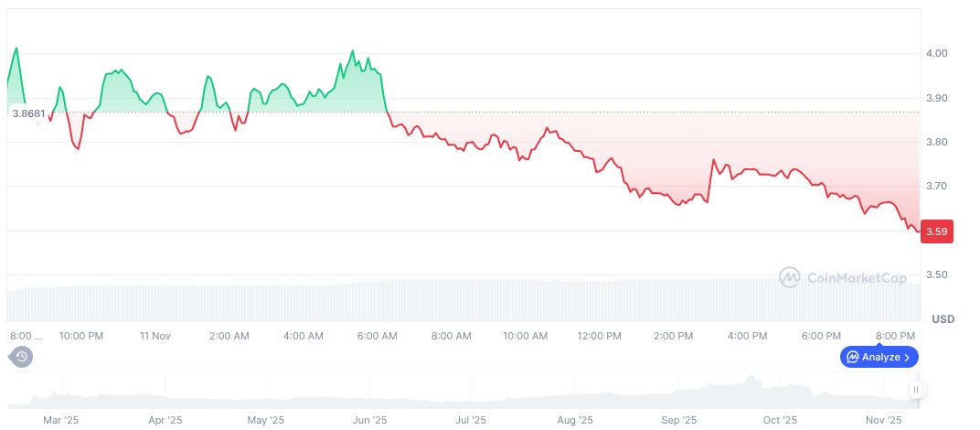Jump to Nov '25 in the navigator

point(883,420)
